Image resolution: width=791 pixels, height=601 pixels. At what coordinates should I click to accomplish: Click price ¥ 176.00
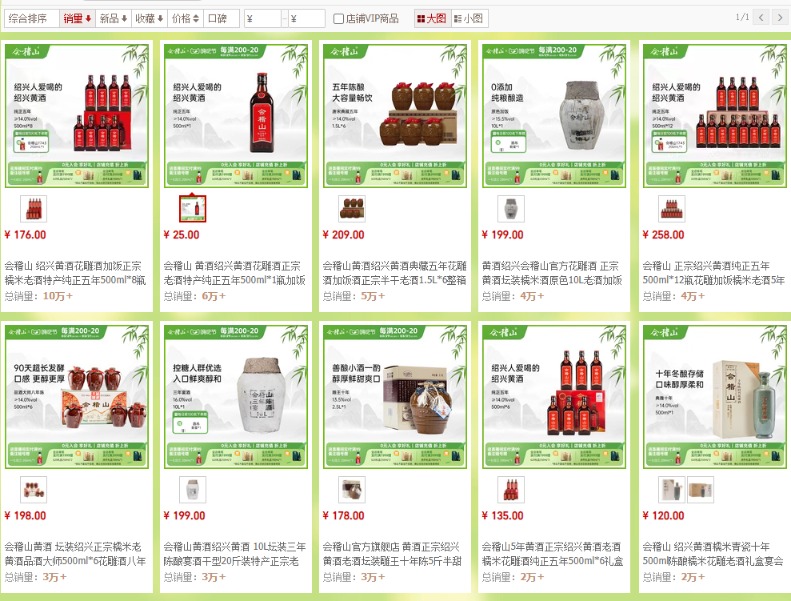tap(25, 235)
